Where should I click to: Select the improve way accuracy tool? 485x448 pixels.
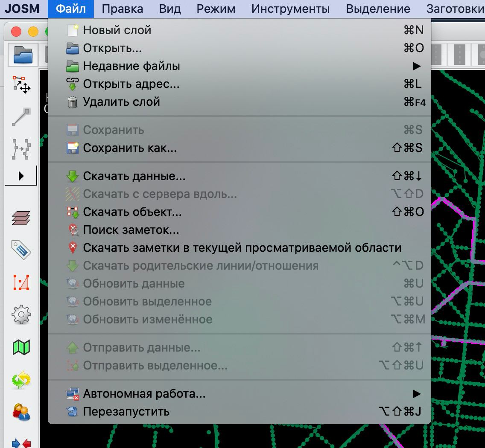point(21,149)
